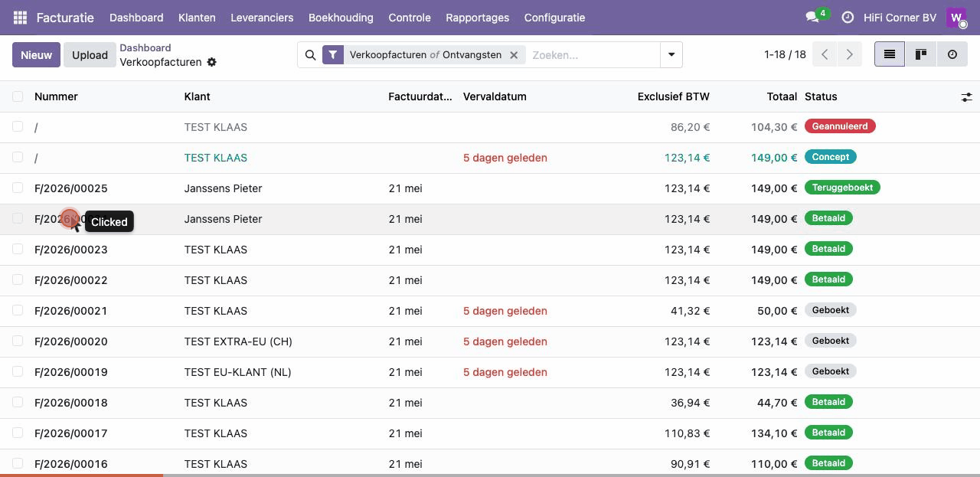Click the 86,20 € exclusive amount
Viewport: 980px width, 477px height.
tap(690, 127)
